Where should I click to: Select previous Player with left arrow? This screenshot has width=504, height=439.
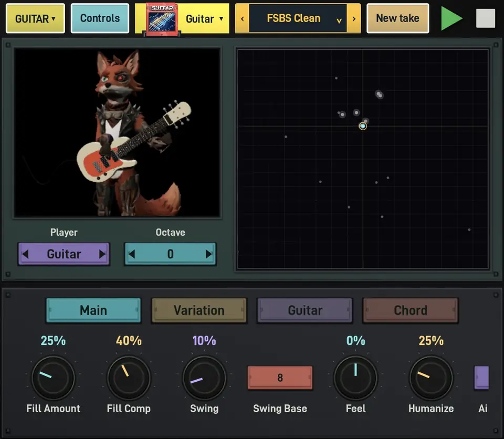click(x=25, y=254)
